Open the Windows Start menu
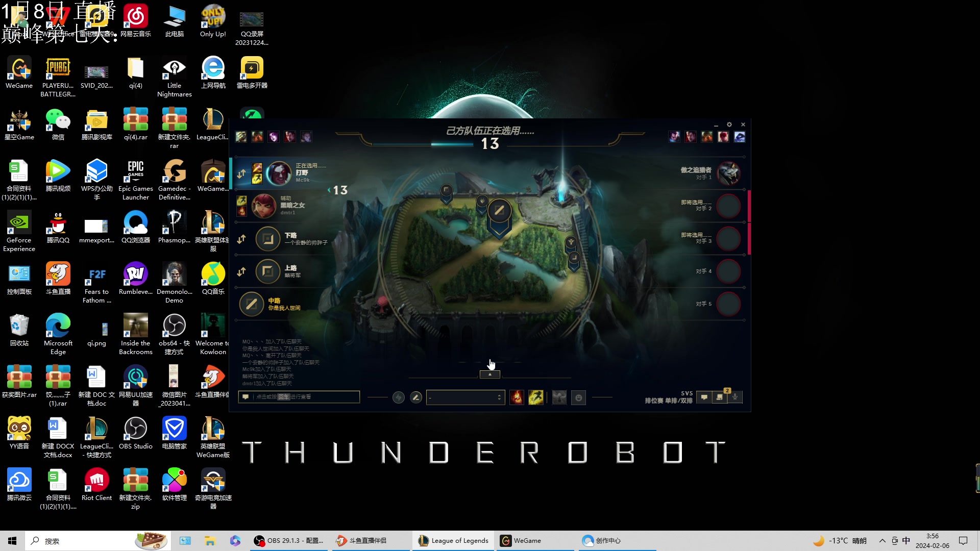Viewport: 980px width, 551px height. point(12,541)
